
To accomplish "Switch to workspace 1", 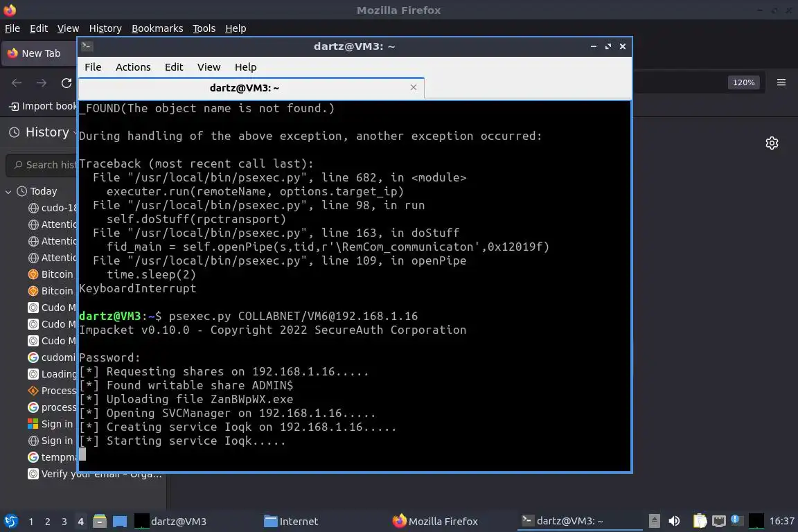I will click(x=30, y=522).
